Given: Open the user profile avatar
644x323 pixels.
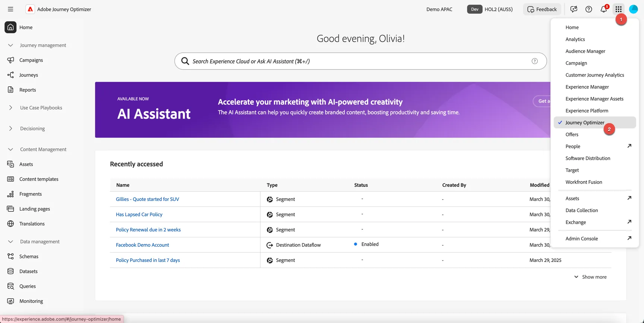Looking at the screenshot, I should click(634, 9).
